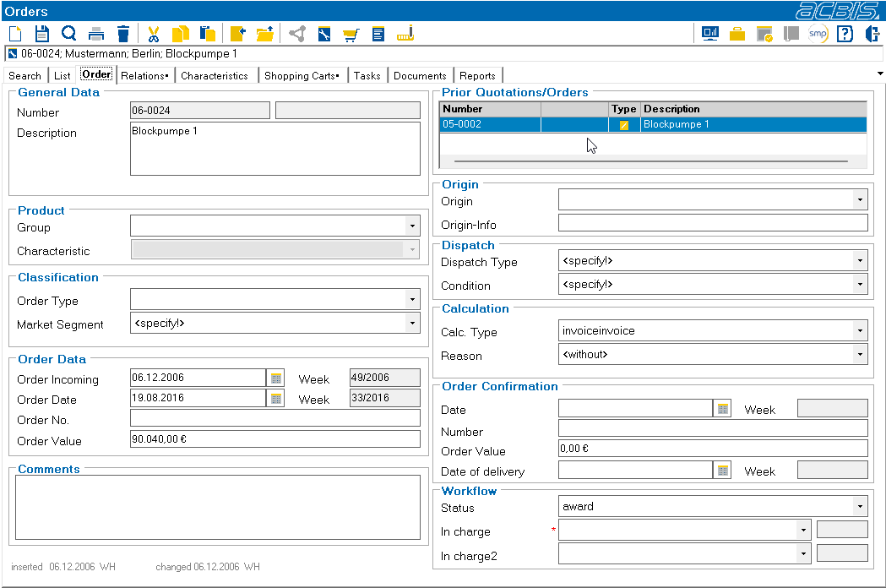Expand the Order Type dropdown

(x=412, y=300)
